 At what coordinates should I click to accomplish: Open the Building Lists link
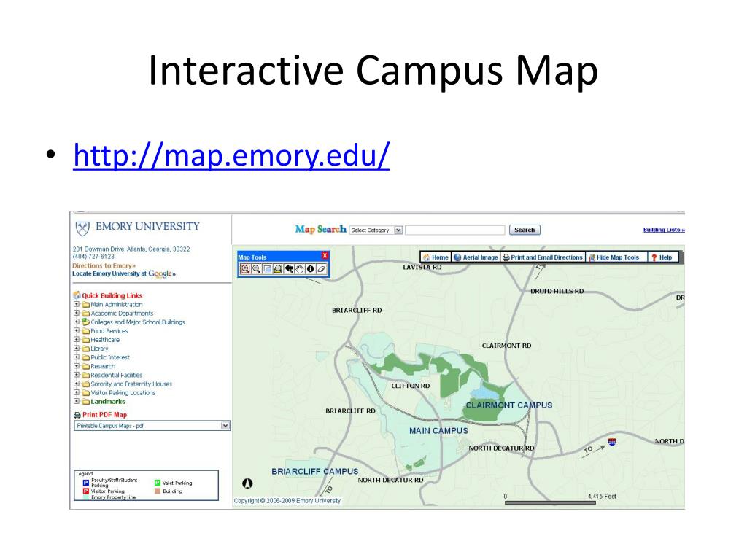(x=664, y=230)
